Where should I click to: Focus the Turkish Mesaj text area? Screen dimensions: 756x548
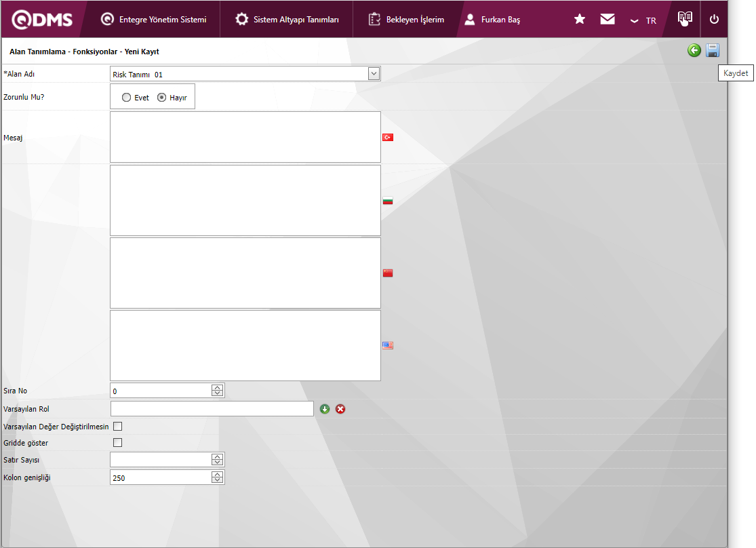pos(245,137)
